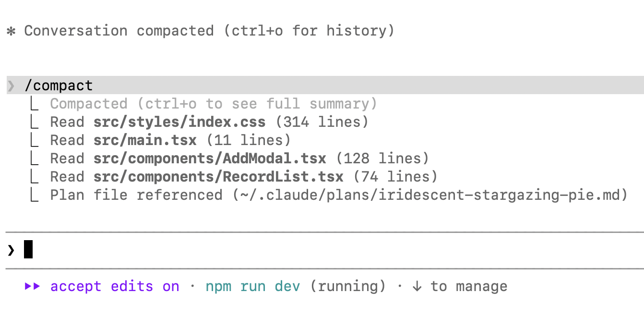Open src/components/AddModal.tsx file reference
This screenshot has height=317, width=644.
tap(210, 159)
